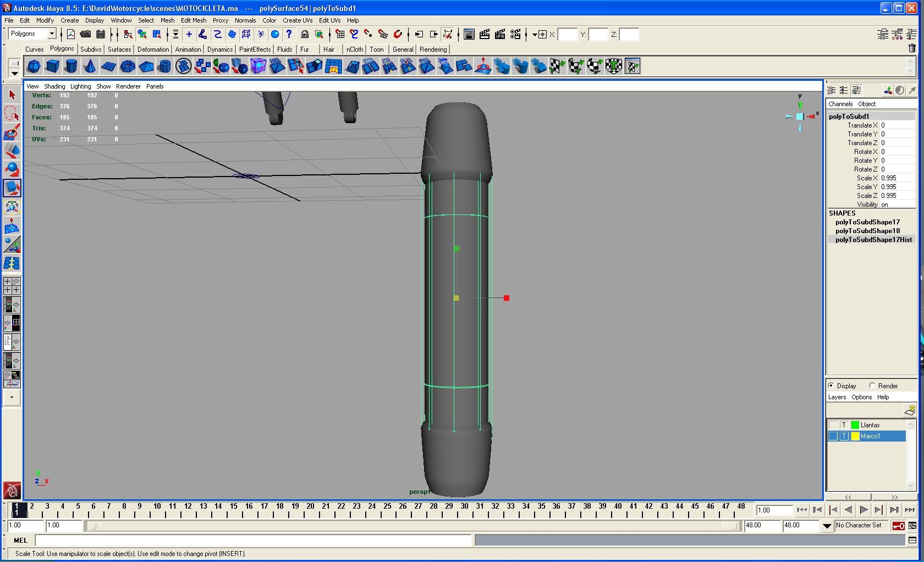Enable snap to curves
This screenshot has height=562, width=924.
[x=354, y=34]
